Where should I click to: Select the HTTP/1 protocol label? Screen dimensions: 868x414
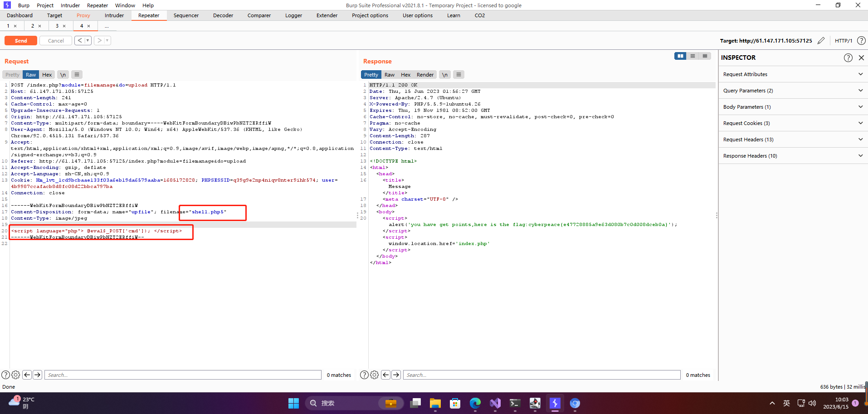(844, 41)
